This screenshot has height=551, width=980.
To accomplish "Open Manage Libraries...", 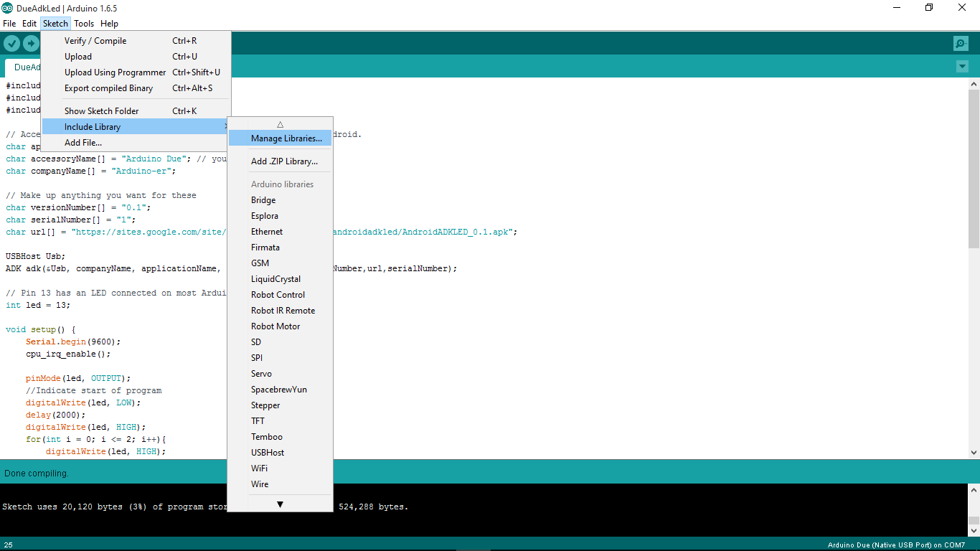I will pos(280,138).
